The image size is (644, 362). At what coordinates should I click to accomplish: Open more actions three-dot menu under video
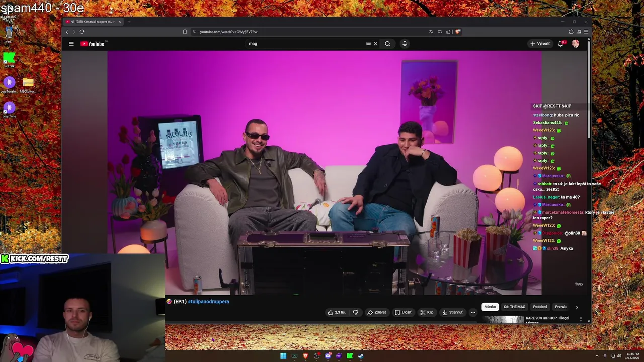[473, 312]
